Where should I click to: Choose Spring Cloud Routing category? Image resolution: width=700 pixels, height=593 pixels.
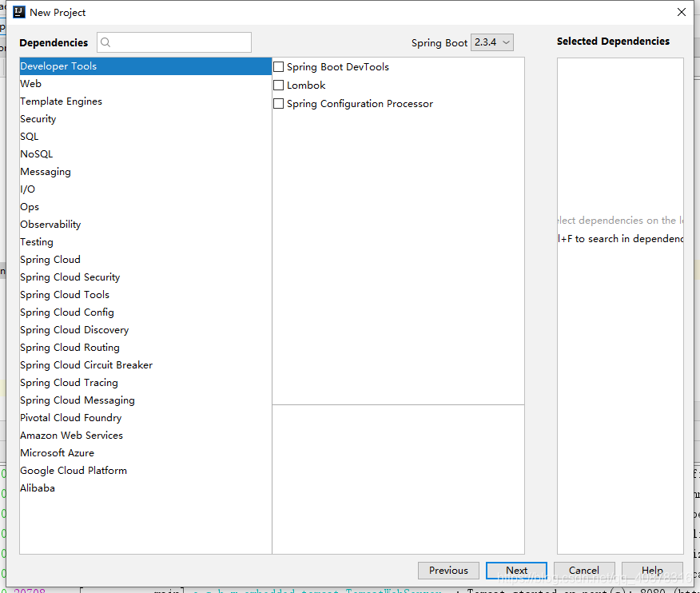click(145, 348)
